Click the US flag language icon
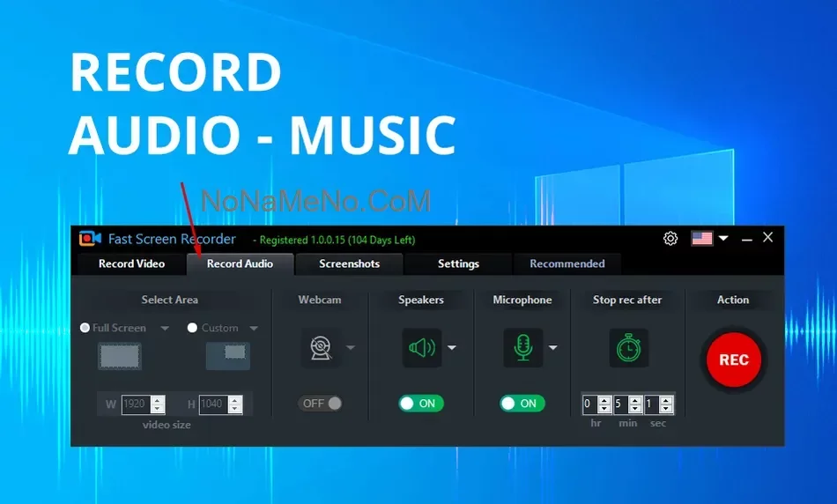 [702, 238]
